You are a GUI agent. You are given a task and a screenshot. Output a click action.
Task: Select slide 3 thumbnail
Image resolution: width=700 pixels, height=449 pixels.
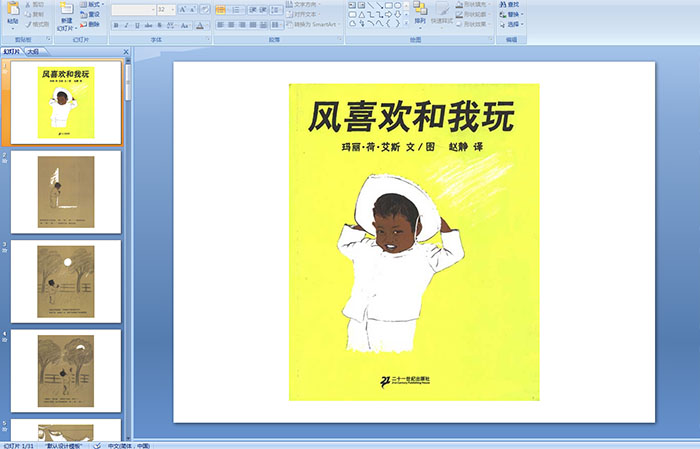coord(66,281)
